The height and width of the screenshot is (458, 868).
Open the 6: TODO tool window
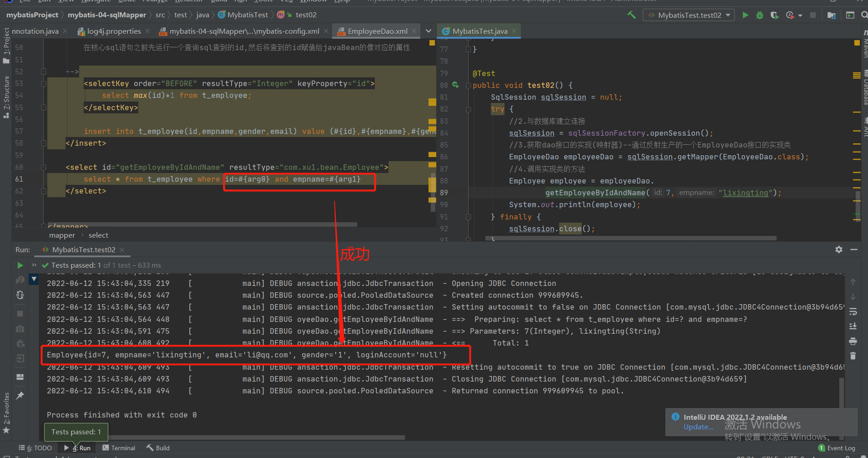[35, 448]
